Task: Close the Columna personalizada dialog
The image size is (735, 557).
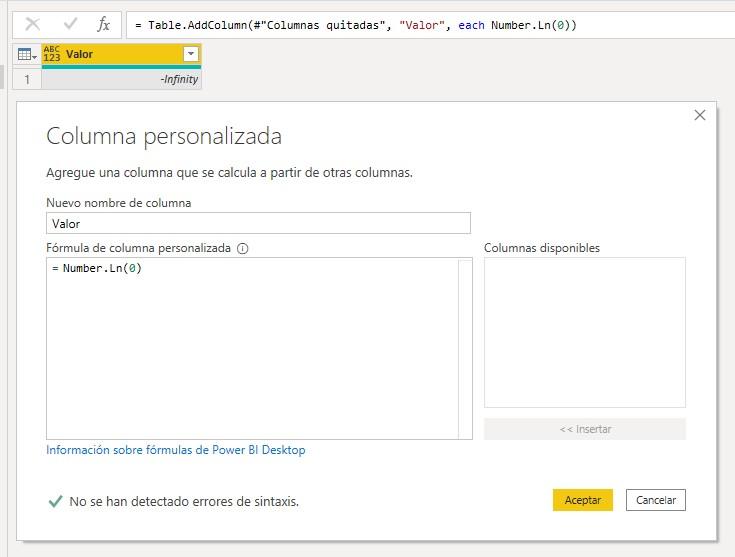Action: click(x=700, y=115)
